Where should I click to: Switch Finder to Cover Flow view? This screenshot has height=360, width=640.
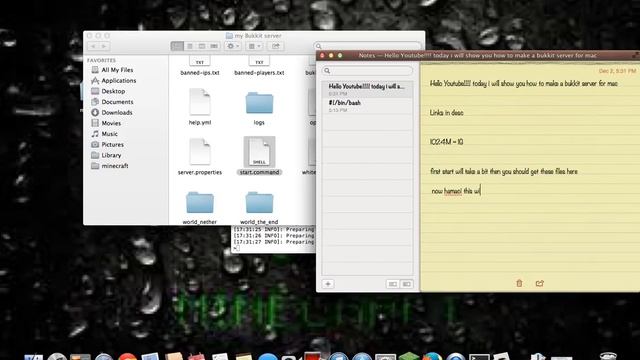coord(214,46)
